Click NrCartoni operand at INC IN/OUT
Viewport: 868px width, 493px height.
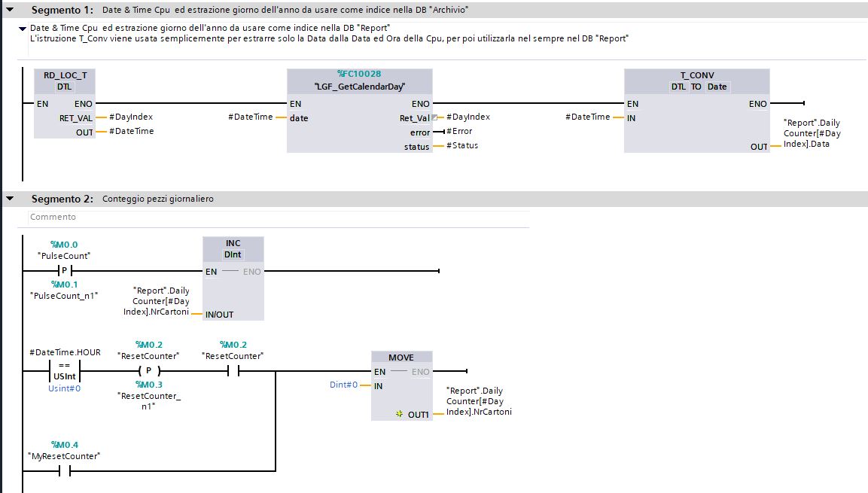156,301
